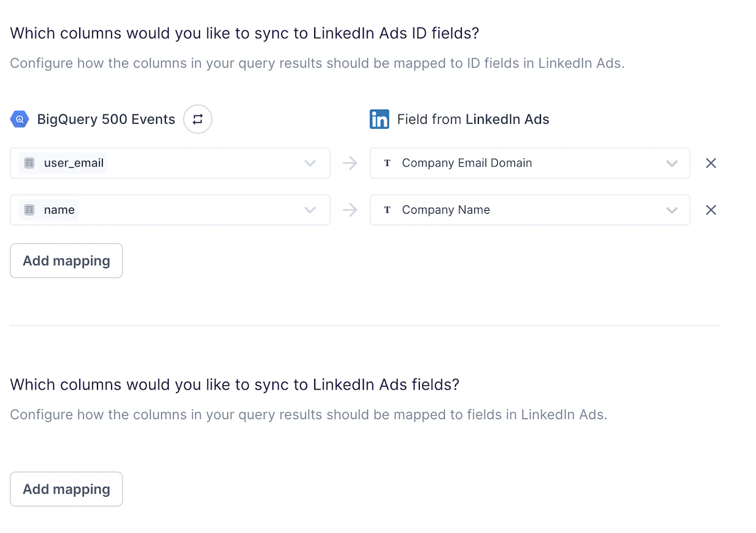The height and width of the screenshot is (533, 756).
Task: Click the refresh columns swap icon
Action: 198,119
